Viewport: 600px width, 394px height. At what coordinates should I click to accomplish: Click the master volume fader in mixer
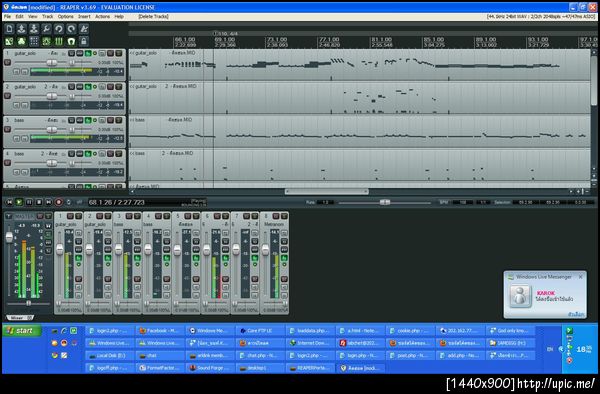point(9,238)
